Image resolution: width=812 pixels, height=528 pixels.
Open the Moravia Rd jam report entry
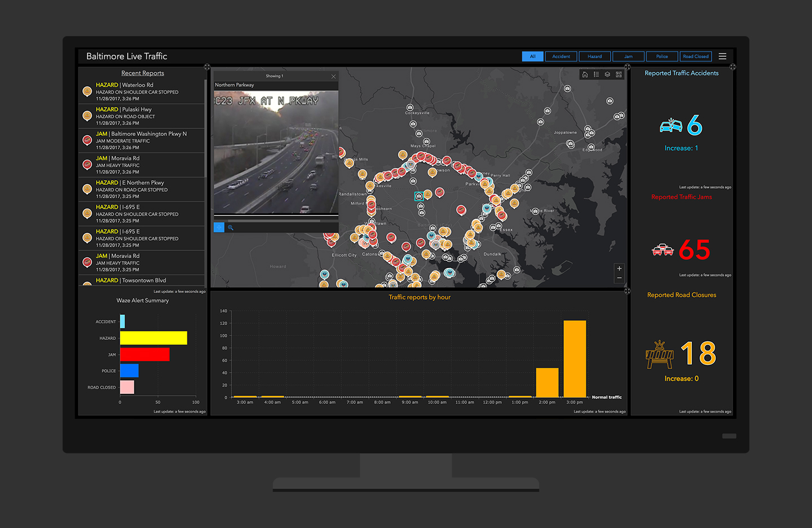(141, 165)
